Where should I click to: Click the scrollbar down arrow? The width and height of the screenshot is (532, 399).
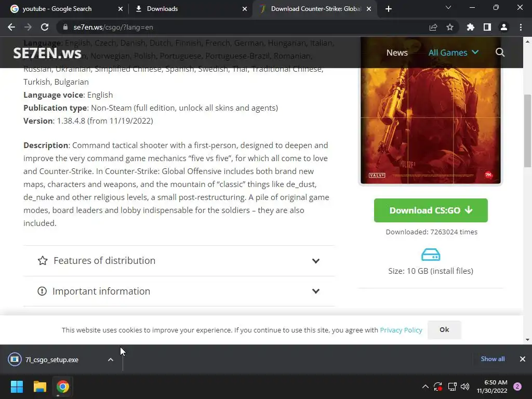tap(528, 340)
